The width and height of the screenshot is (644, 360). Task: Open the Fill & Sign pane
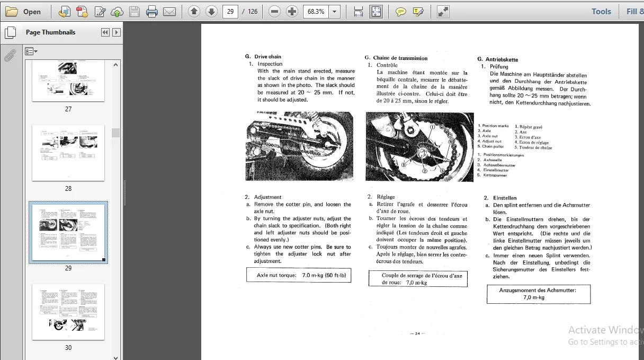click(634, 11)
